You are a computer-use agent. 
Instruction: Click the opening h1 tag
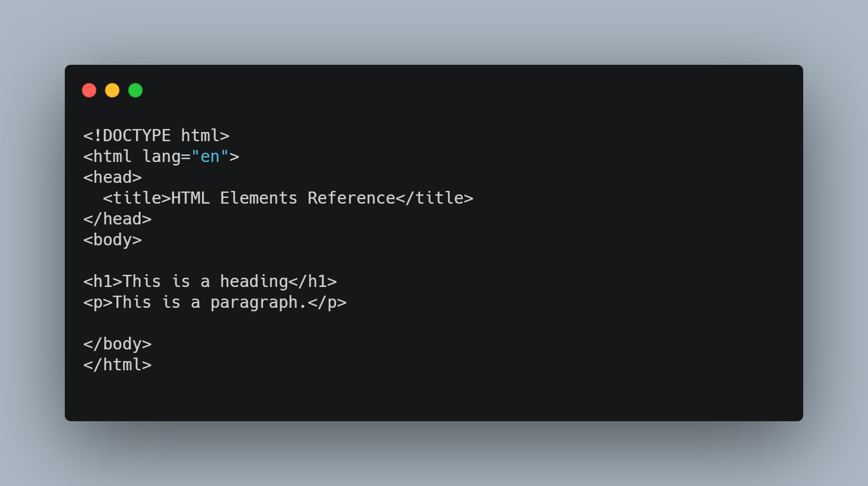103,281
